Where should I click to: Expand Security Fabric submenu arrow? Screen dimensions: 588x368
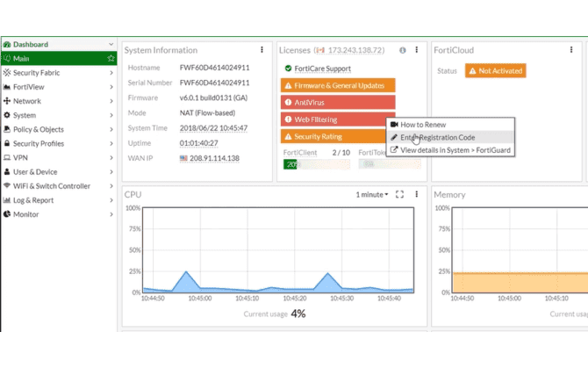[111, 73]
